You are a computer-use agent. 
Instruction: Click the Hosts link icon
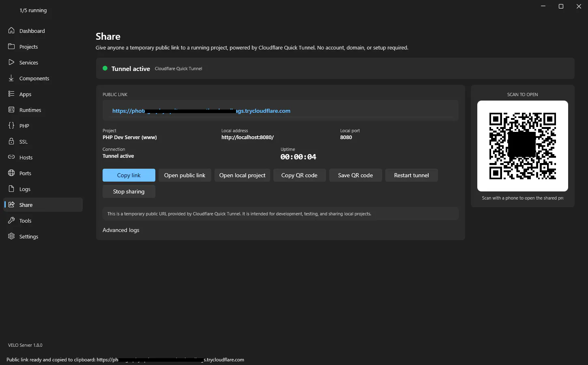coord(11,157)
